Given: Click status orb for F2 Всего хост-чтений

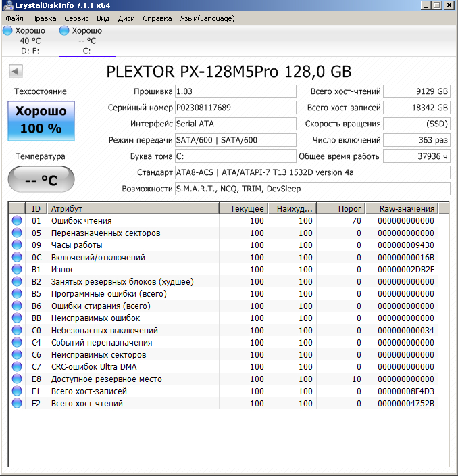Looking at the screenshot, I should (x=17, y=403).
